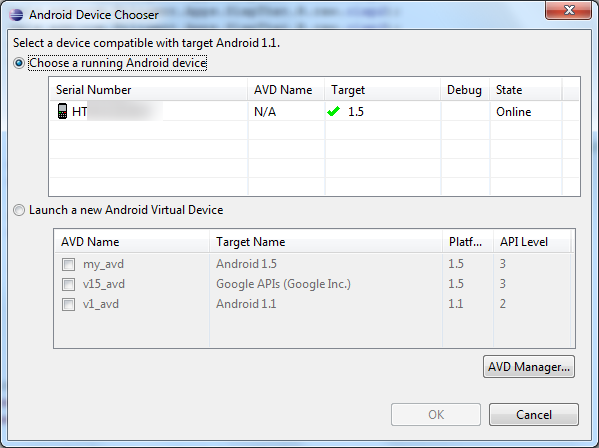Screen dimensions: 599x448
Task: Enable the v1_avd checkbox
Action: pyautogui.click(x=68, y=304)
